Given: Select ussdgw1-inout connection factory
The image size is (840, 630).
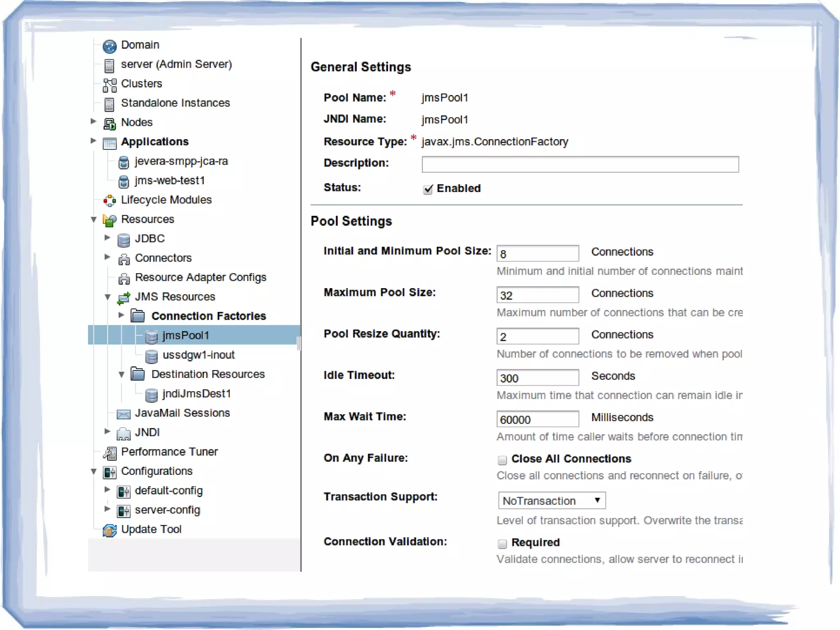Looking at the screenshot, I should pyautogui.click(x=199, y=355).
